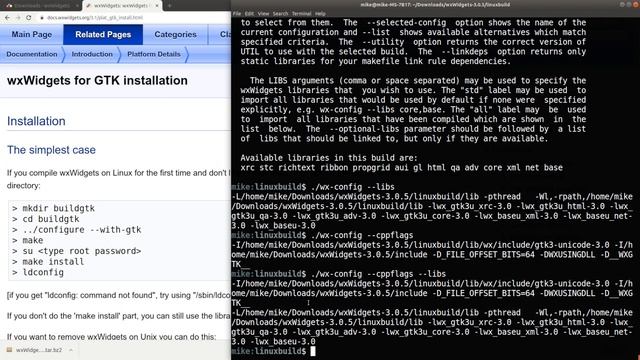Click the ldconfig code line
This screenshot has height=360, width=640.
38,272
